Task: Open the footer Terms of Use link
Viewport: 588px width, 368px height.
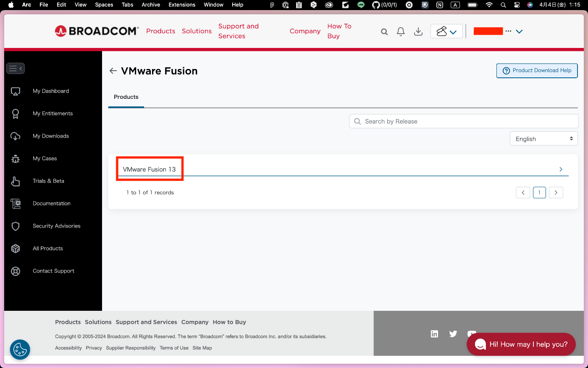Action: pos(174,348)
